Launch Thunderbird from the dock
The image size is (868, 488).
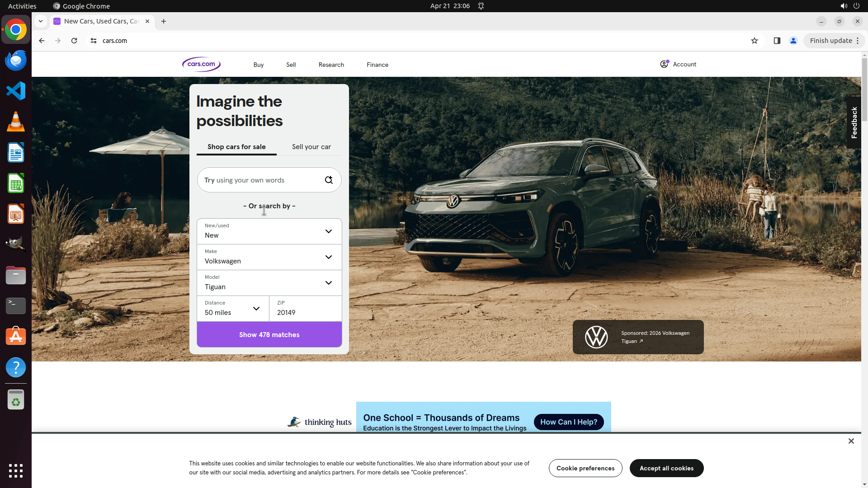tap(16, 60)
